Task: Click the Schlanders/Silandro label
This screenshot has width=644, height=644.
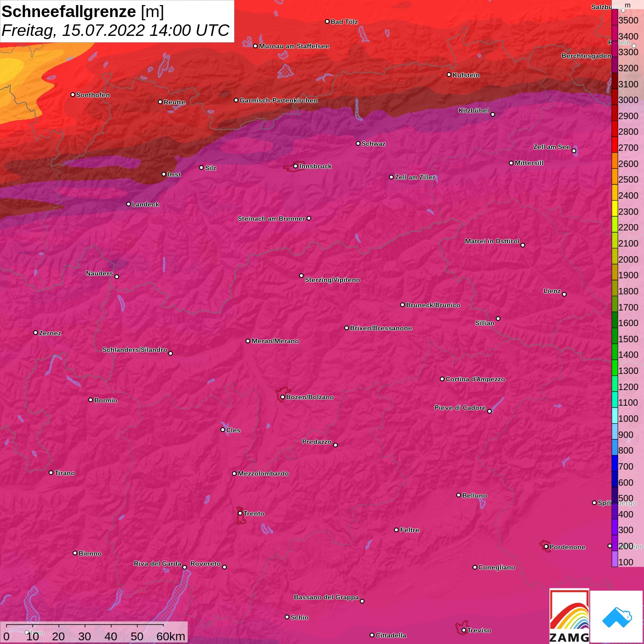Action: [x=135, y=350]
